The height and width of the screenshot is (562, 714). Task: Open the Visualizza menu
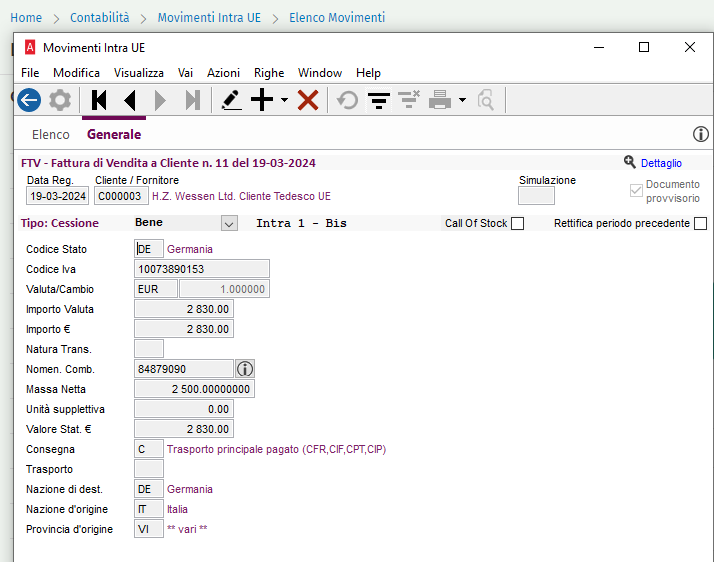[x=139, y=73]
